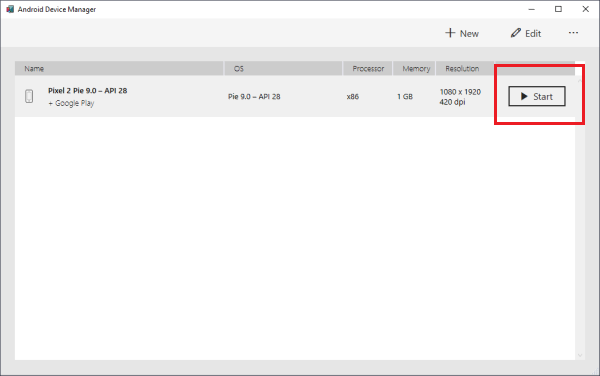This screenshot has width=600, height=376.
Task: Select 'Pixel 2 Pie 9.0 – API 28' device name
Action: click(x=88, y=91)
